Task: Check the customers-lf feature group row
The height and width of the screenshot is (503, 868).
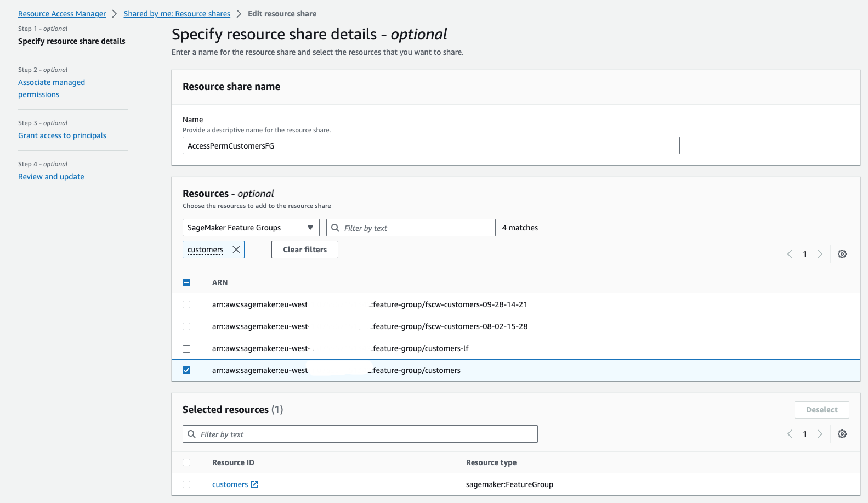Action: pos(186,348)
